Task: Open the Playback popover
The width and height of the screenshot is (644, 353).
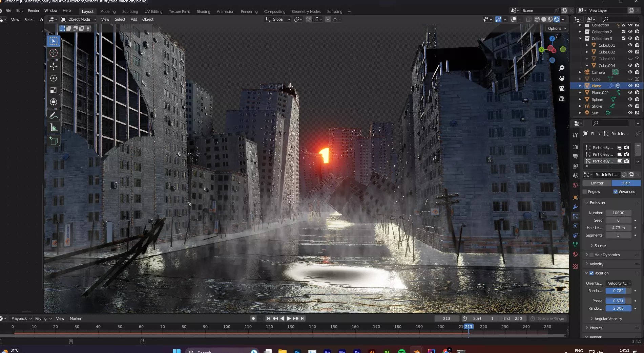Action: click(21, 318)
